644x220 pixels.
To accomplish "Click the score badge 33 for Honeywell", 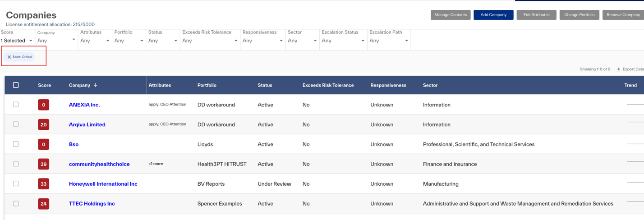I will (x=44, y=184).
